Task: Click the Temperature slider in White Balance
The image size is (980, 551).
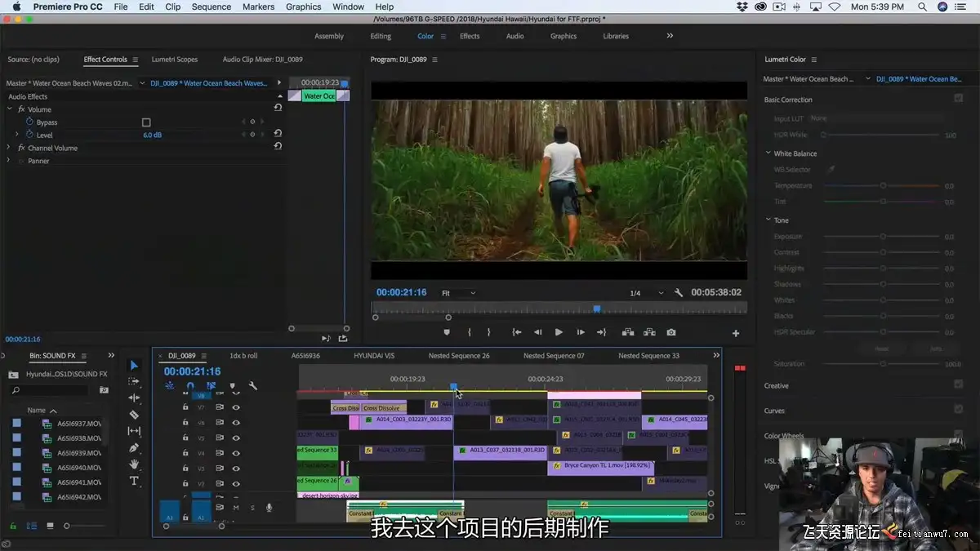Action: (x=883, y=186)
